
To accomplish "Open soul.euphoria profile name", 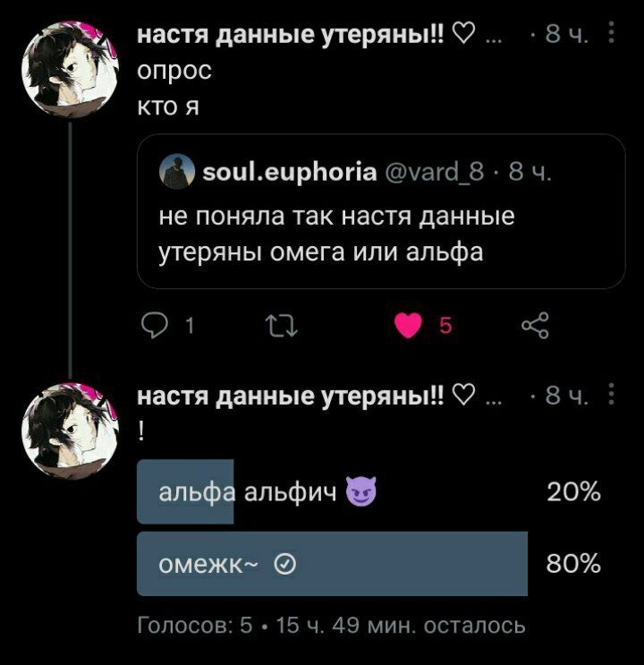I will (290, 172).
